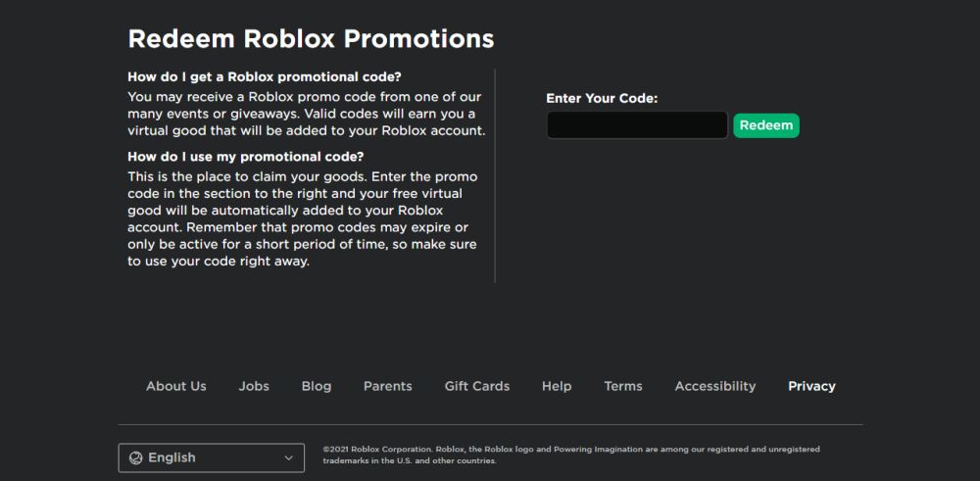The image size is (980, 481).
Task: Click the Enter Your Code label
Action: [602, 98]
